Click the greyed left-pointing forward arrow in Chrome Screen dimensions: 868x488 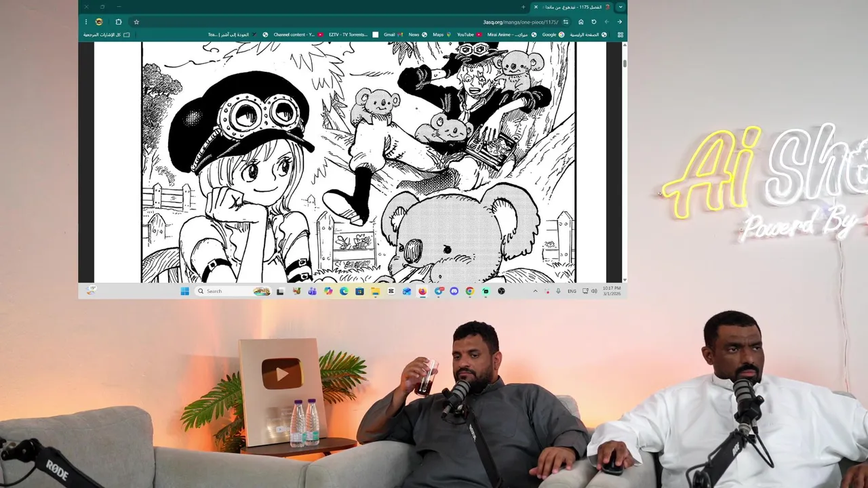click(x=607, y=22)
